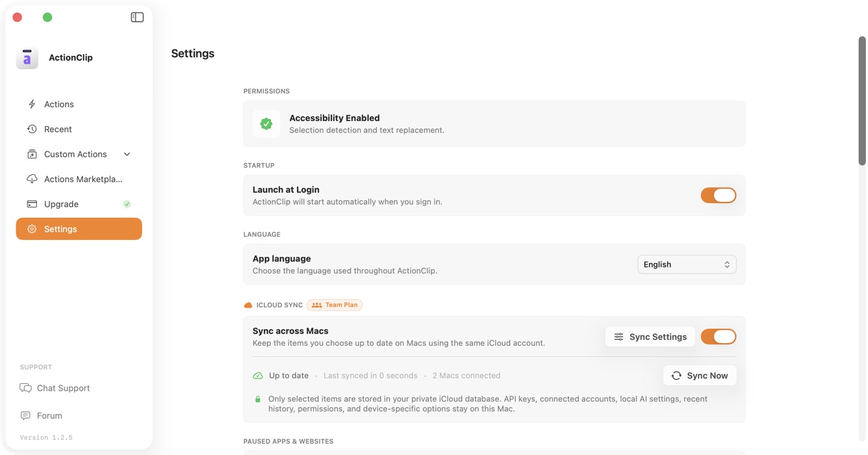Click the cloud Actions Marketplace icon
This screenshot has height=455, width=868.
(x=32, y=179)
